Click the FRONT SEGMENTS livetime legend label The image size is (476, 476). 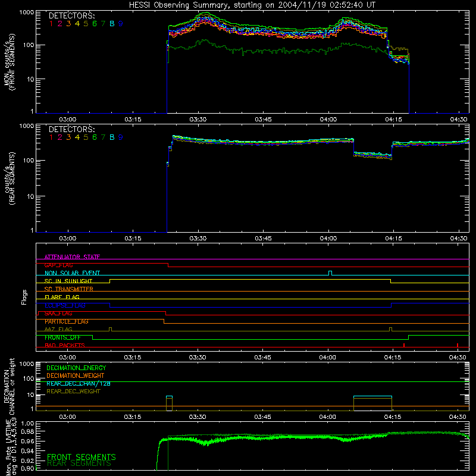point(82,457)
